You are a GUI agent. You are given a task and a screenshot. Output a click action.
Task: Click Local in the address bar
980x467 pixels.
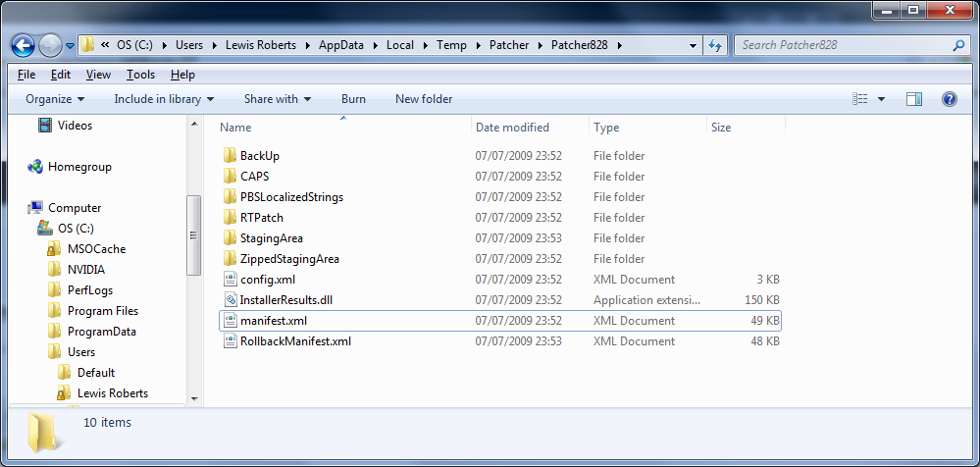[400, 45]
